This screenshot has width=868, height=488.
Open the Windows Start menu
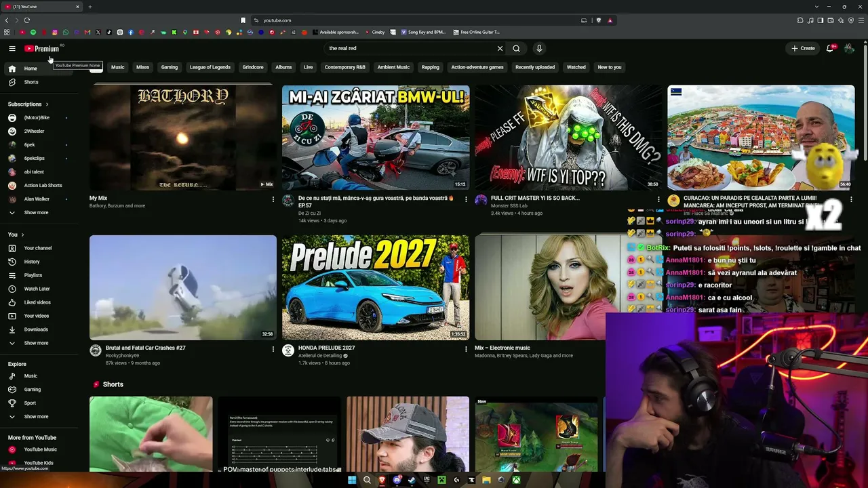click(x=352, y=480)
